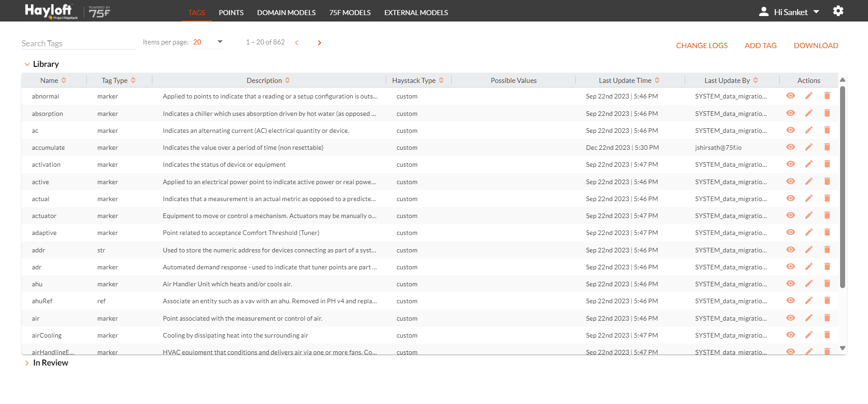
Task: Go to next page of tags
Action: 319,43
